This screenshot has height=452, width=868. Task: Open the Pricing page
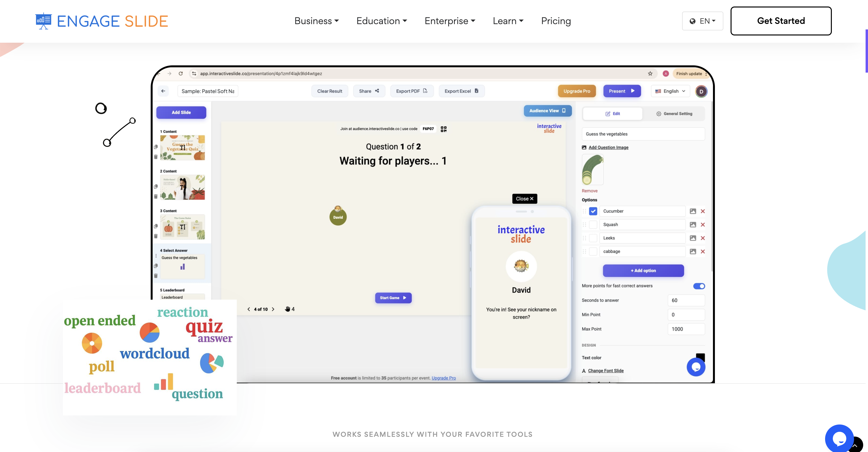556,21
